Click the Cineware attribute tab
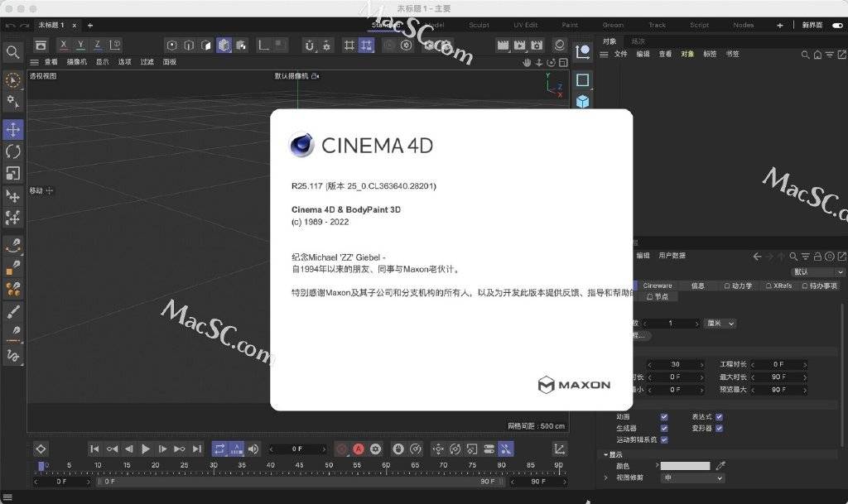Image resolution: width=848 pixels, height=504 pixels. pyautogui.click(x=657, y=286)
